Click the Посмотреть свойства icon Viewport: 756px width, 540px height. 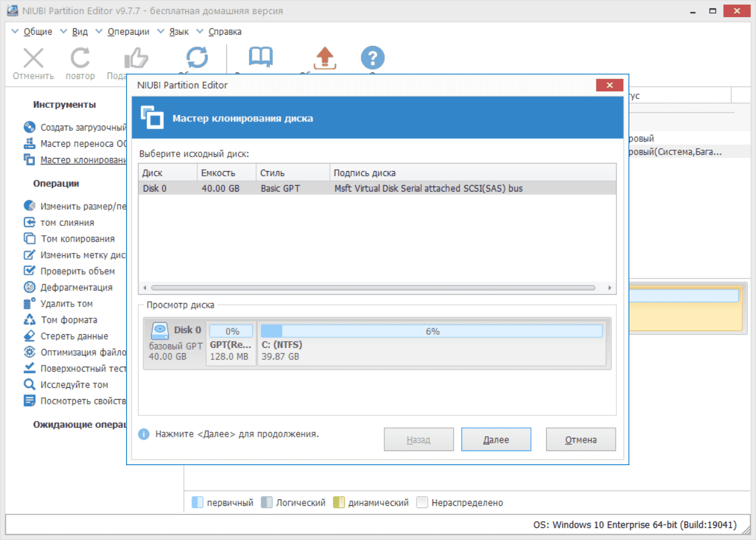(x=29, y=401)
